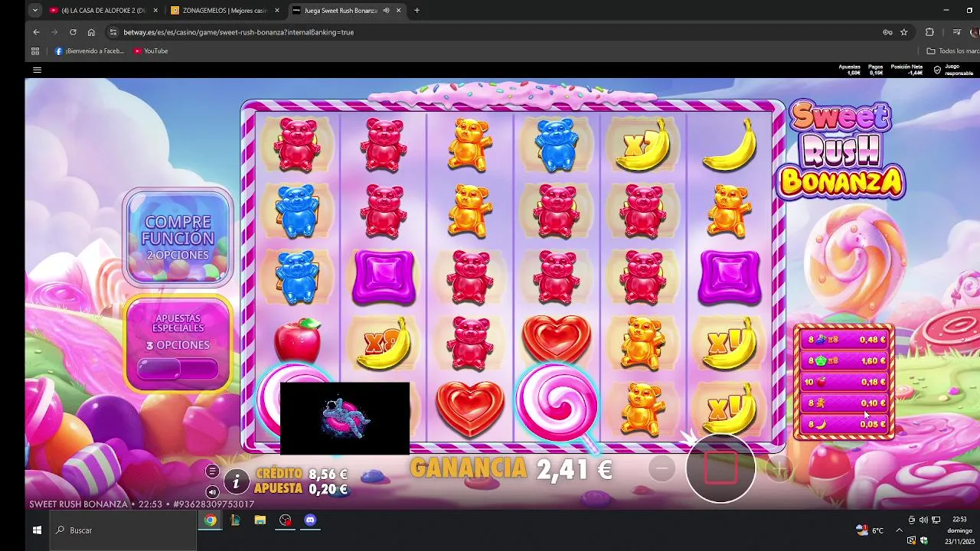Open the game info 'i' button
Image resolution: width=980 pixels, height=551 pixels.
point(237,481)
